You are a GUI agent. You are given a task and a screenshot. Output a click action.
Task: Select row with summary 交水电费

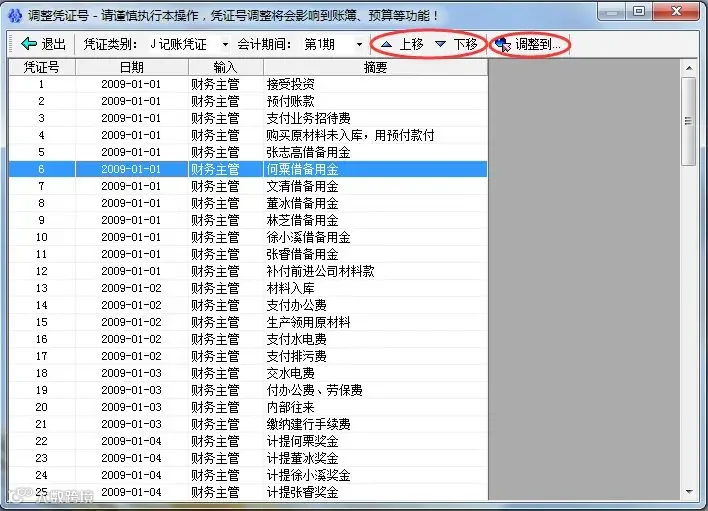click(x=248, y=373)
